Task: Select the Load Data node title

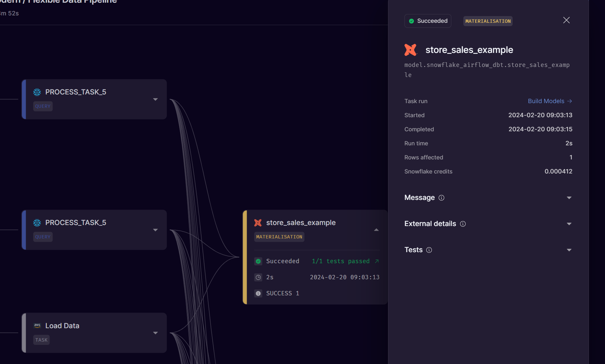Action: click(x=62, y=326)
